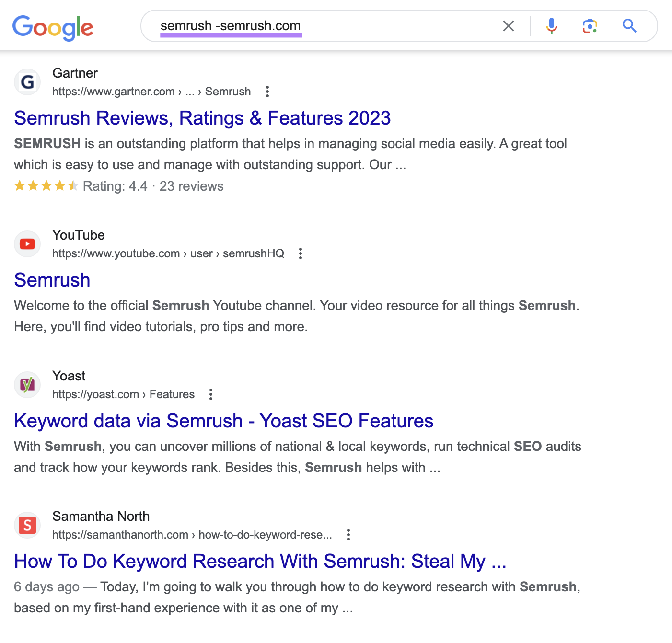
Task: Open How To Do Keyword Research link
Action: point(260,561)
